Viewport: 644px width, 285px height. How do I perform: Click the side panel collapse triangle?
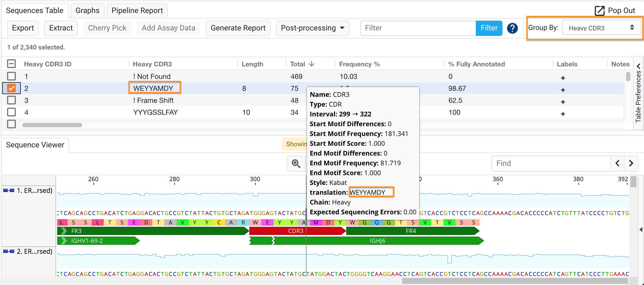(x=641, y=230)
